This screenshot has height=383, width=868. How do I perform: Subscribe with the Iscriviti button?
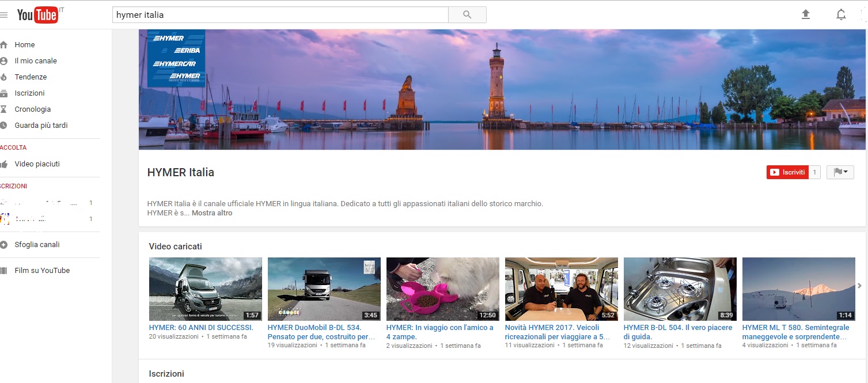coord(787,172)
